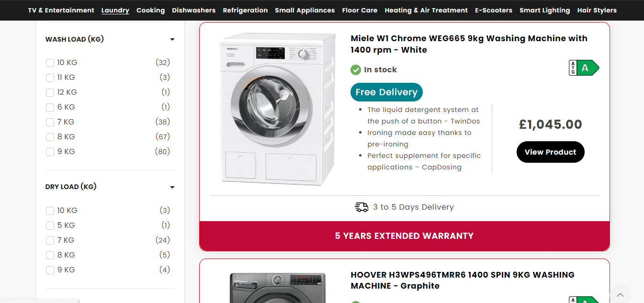Click View Product for the Miele washer

click(x=551, y=152)
